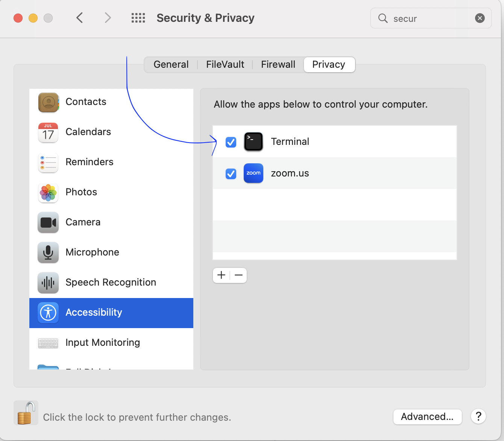Click the Show All grid icon

(x=138, y=18)
